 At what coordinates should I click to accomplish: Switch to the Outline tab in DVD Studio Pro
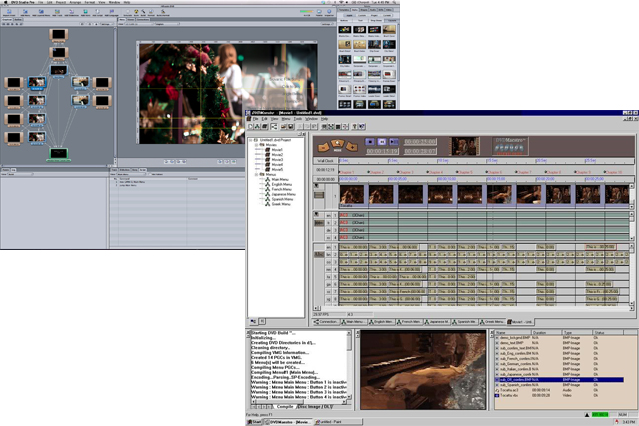(18, 20)
